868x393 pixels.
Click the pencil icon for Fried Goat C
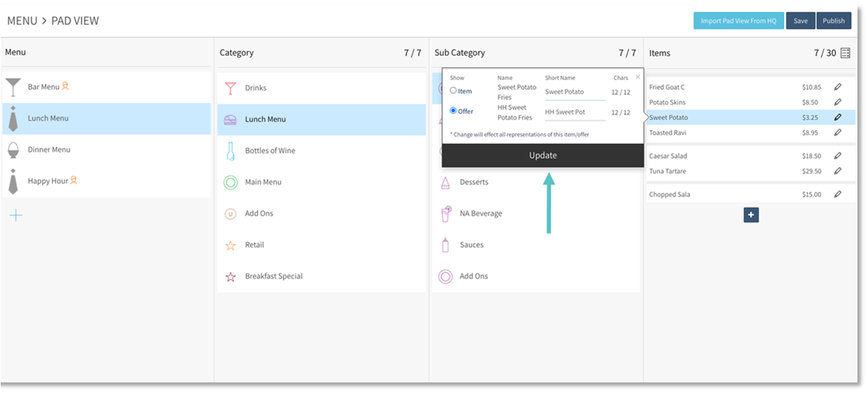[837, 87]
